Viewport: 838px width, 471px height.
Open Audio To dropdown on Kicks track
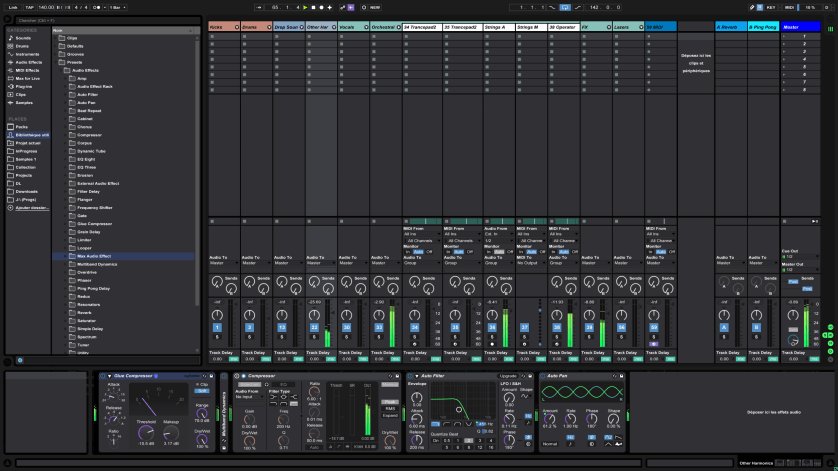[x=223, y=263]
